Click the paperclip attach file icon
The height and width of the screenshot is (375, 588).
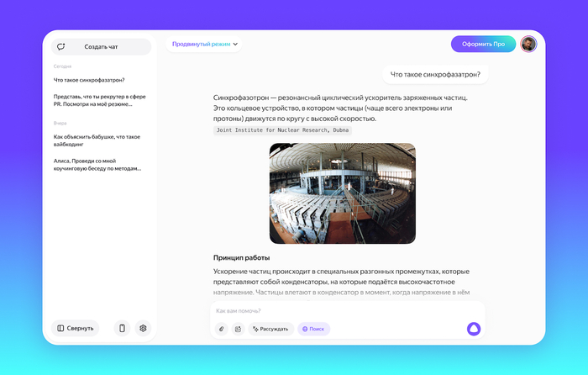coord(222,329)
